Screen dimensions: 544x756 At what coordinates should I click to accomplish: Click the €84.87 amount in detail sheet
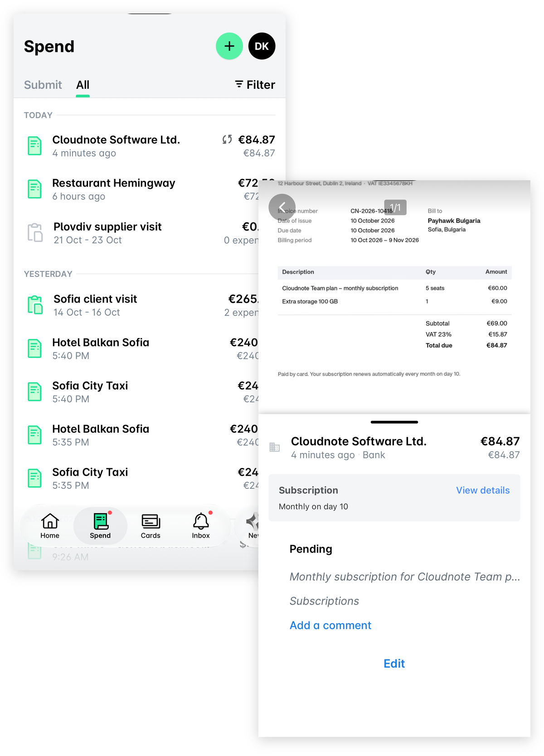[500, 441]
